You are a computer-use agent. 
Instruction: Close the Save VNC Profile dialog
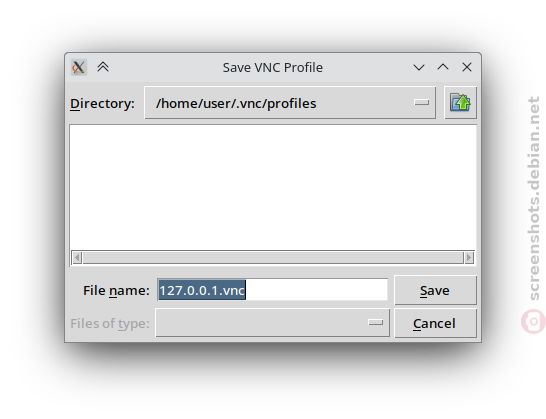(467, 67)
